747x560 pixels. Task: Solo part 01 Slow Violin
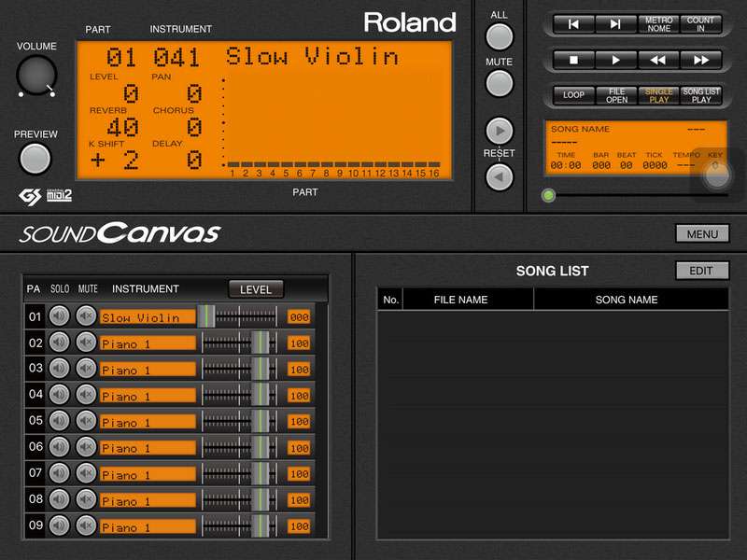(x=60, y=316)
